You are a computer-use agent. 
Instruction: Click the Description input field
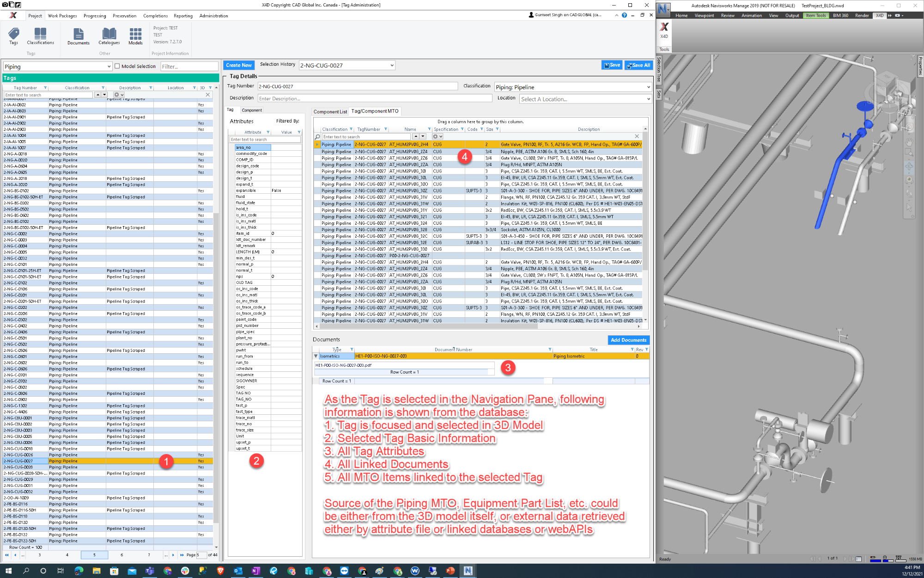[375, 98]
